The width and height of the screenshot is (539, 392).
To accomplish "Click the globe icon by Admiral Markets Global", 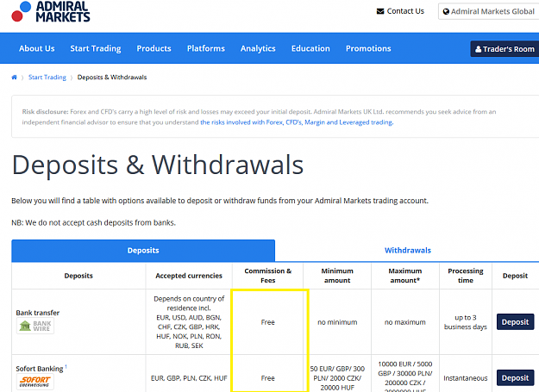I will (x=446, y=12).
